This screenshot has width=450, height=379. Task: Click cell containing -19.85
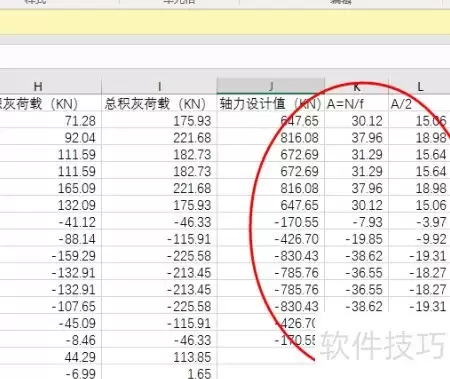tap(357, 239)
